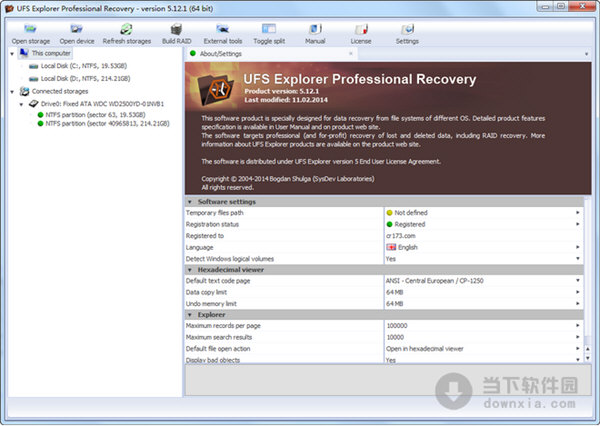Click settings list scroll down arrow
Image resolution: width=600 pixels, height=426 pixels.
(588, 358)
